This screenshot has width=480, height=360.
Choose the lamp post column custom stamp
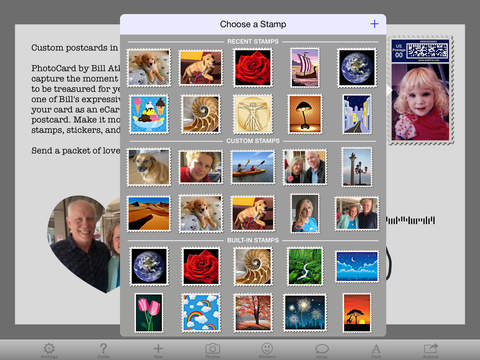point(356,167)
